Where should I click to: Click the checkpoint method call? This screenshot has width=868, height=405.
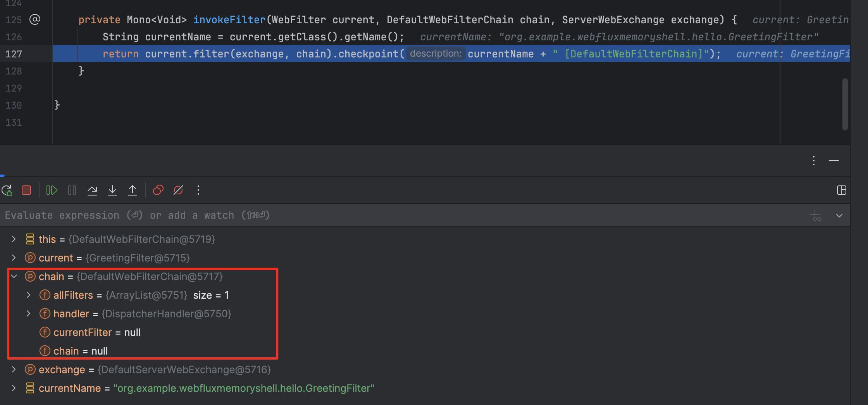(x=369, y=54)
